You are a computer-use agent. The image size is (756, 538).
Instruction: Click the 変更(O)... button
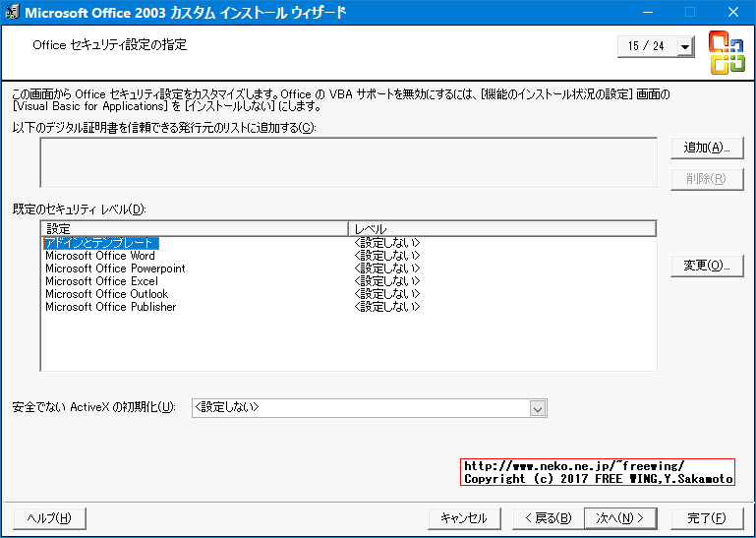(707, 266)
